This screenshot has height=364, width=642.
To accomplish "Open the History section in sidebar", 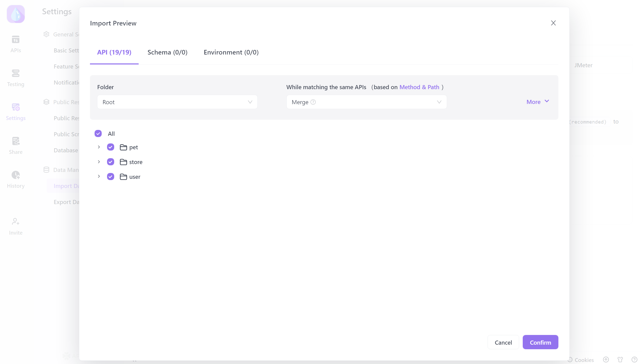I will tap(16, 180).
